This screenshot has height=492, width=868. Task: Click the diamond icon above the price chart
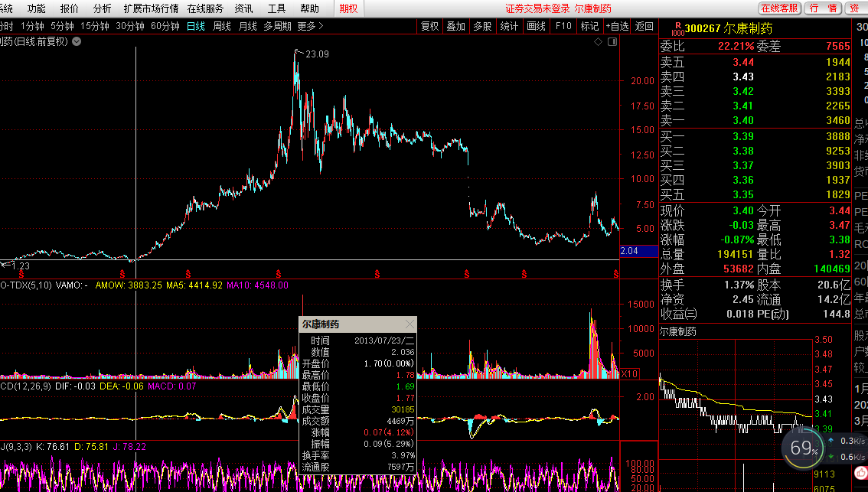(597, 41)
